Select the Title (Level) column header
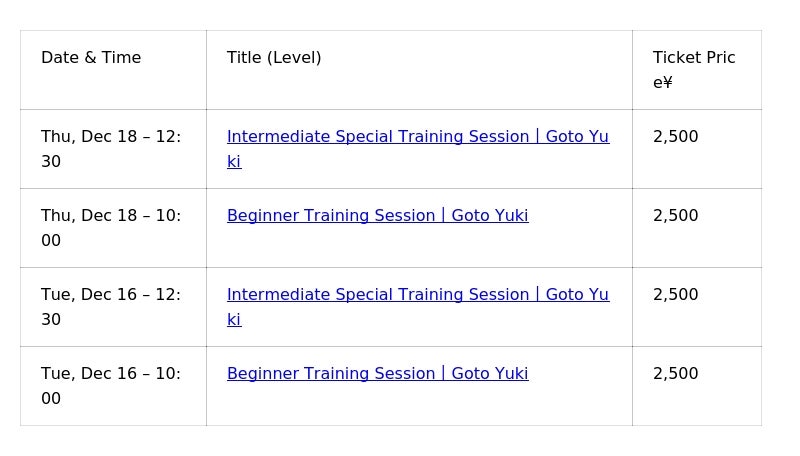Screen dimensions: 800x456 pyautogui.click(x=274, y=58)
